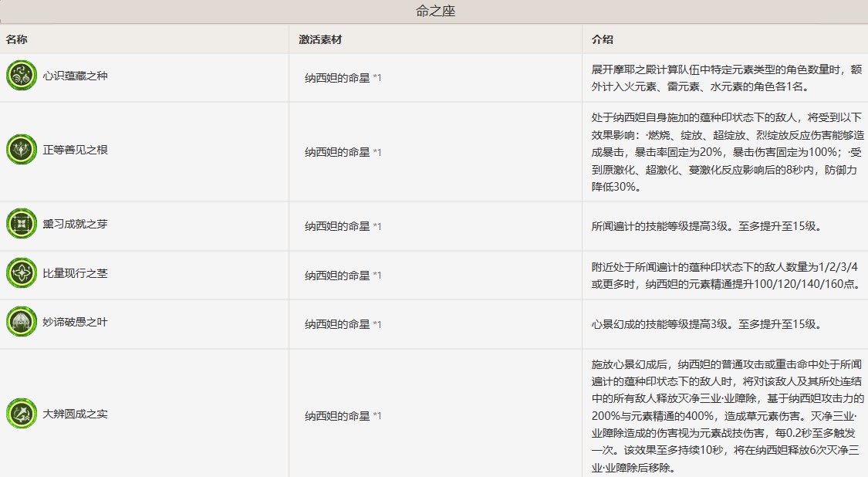Click 纳西妲的命星 in the 大辨圆成之实 row

[337, 416]
